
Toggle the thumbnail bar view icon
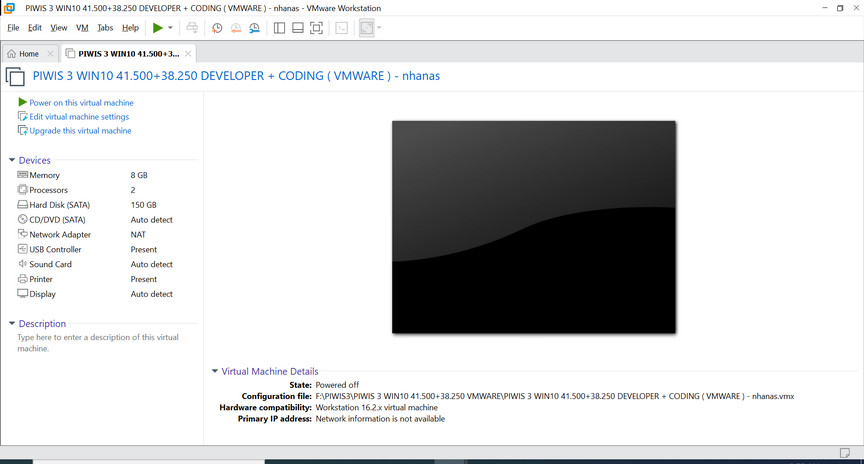(298, 28)
